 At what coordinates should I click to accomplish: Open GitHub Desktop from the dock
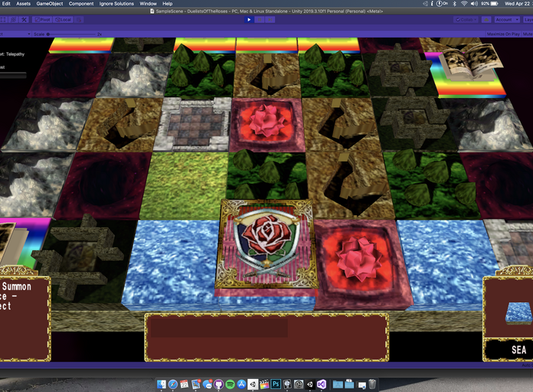point(218,384)
